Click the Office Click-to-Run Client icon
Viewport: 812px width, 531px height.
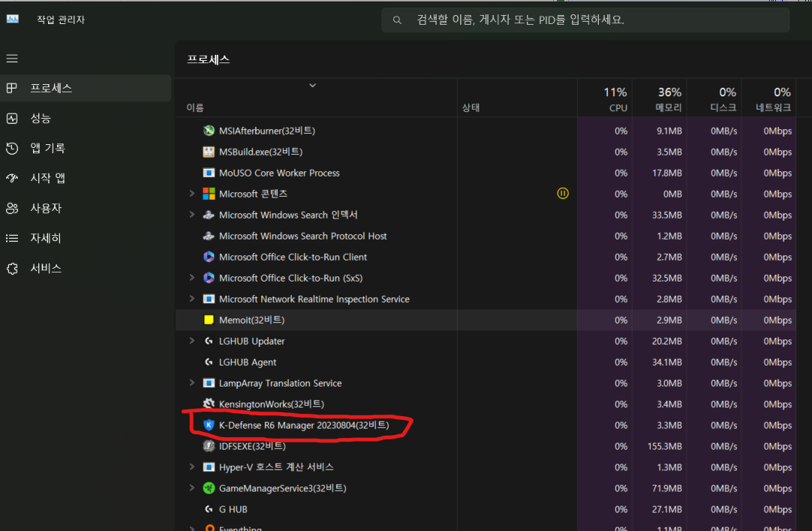[x=209, y=257]
